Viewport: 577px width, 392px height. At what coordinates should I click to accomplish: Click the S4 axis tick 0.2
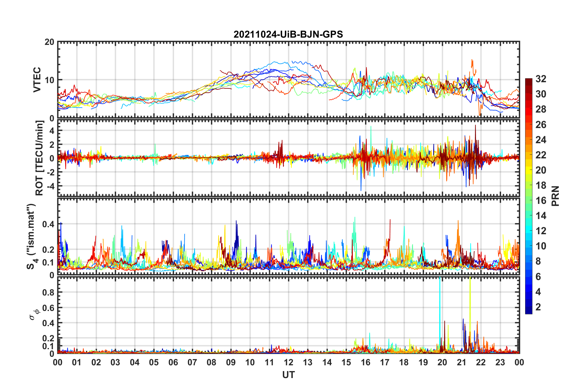(48, 250)
